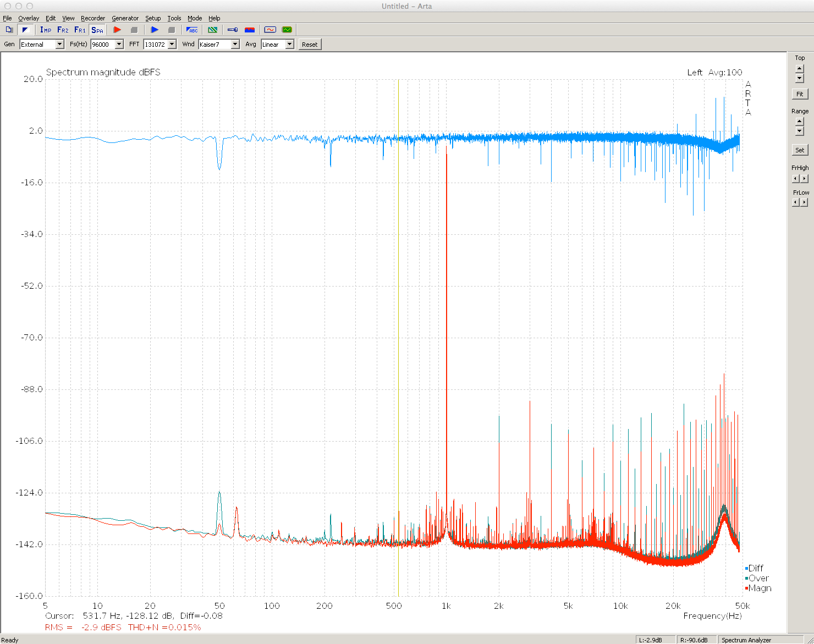Screen dimensions: 814x644
Task: Start recording with the red play icon
Action: click(117, 30)
